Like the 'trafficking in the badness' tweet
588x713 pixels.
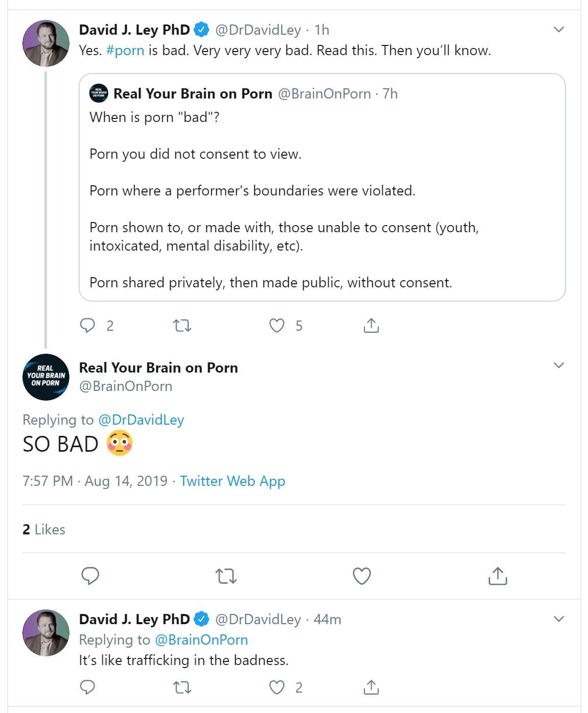277,687
